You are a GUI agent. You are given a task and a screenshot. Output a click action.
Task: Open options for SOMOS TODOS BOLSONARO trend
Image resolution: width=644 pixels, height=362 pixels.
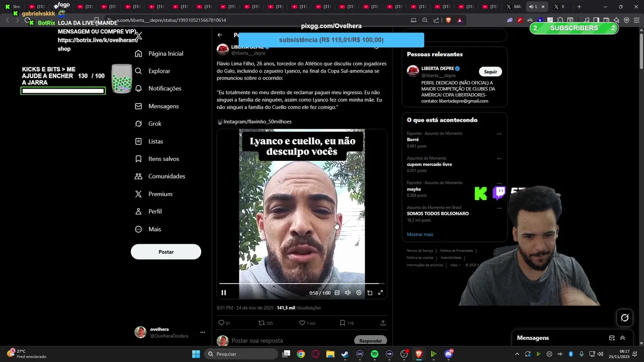point(499,208)
